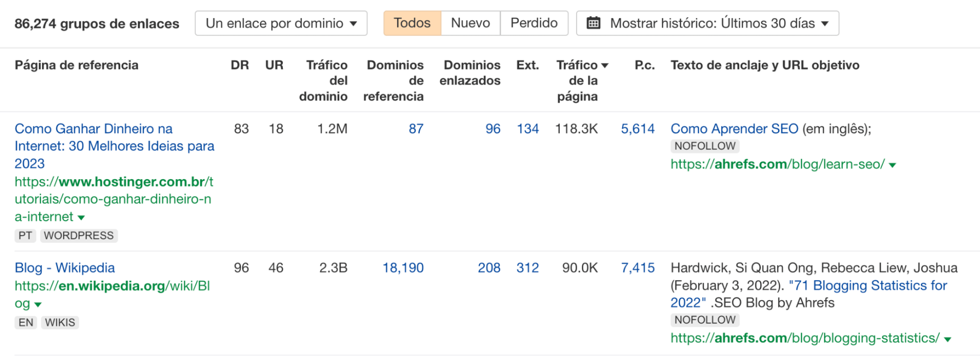
Task: Click '5,614' P.c. value in Hostinger row
Action: click(x=638, y=129)
